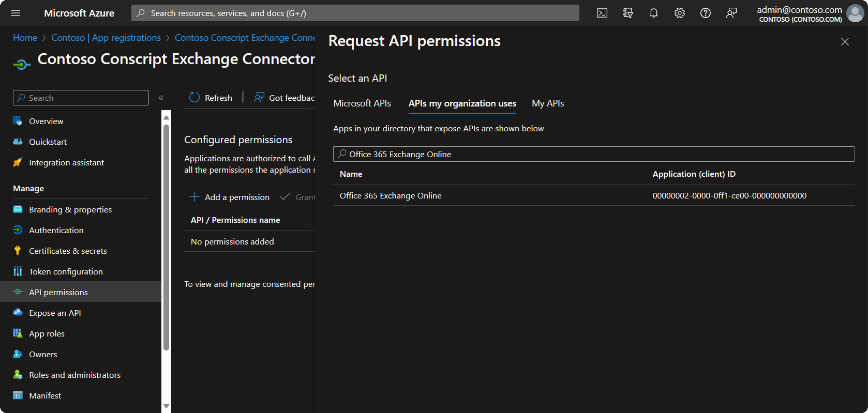
Task: Select APIs my organization uses tab
Action: (462, 103)
